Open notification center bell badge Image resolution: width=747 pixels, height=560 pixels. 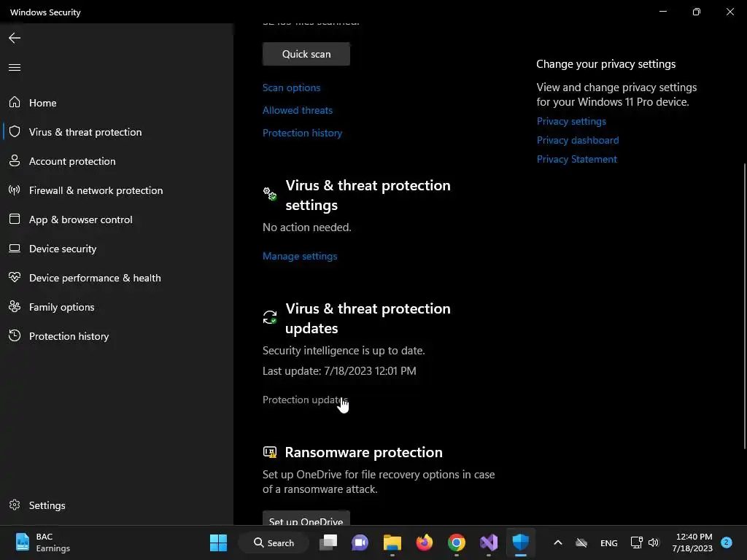click(x=726, y=542)
